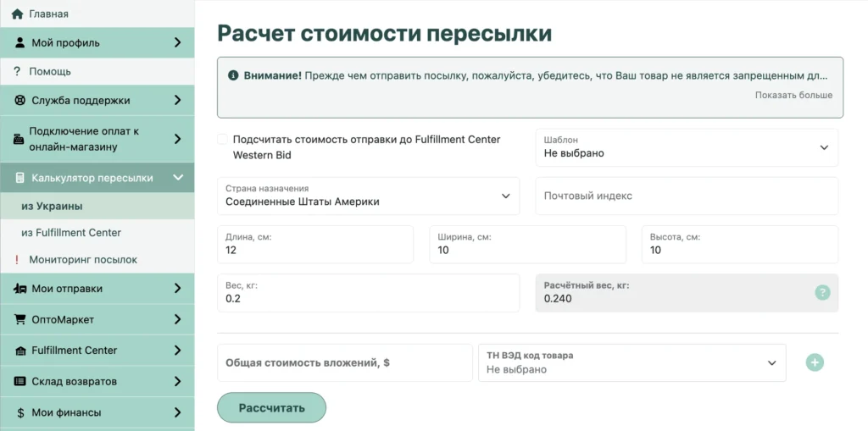868x431 pixels.
Task: Expand the Подключение оплат chevron
Action: tap(178, 139)
